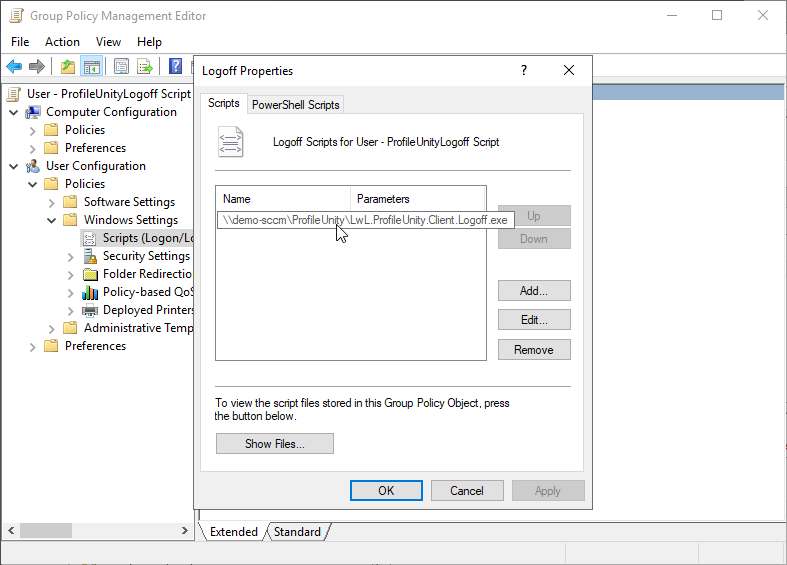Click the Forward arrow toolbar icon
The width and height of the screenshot is (787, 565).
[37, 66]
